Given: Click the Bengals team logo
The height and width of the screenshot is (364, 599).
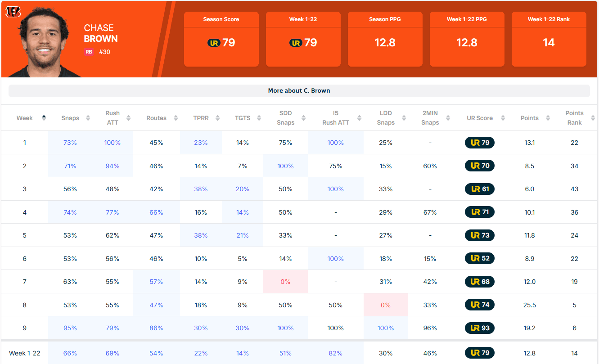Looking at the screenshot, I should [13, 12].
